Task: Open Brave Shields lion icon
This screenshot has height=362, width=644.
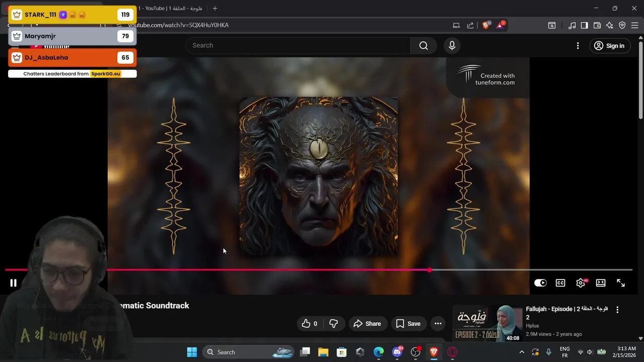Action: (x=486, y=25)
